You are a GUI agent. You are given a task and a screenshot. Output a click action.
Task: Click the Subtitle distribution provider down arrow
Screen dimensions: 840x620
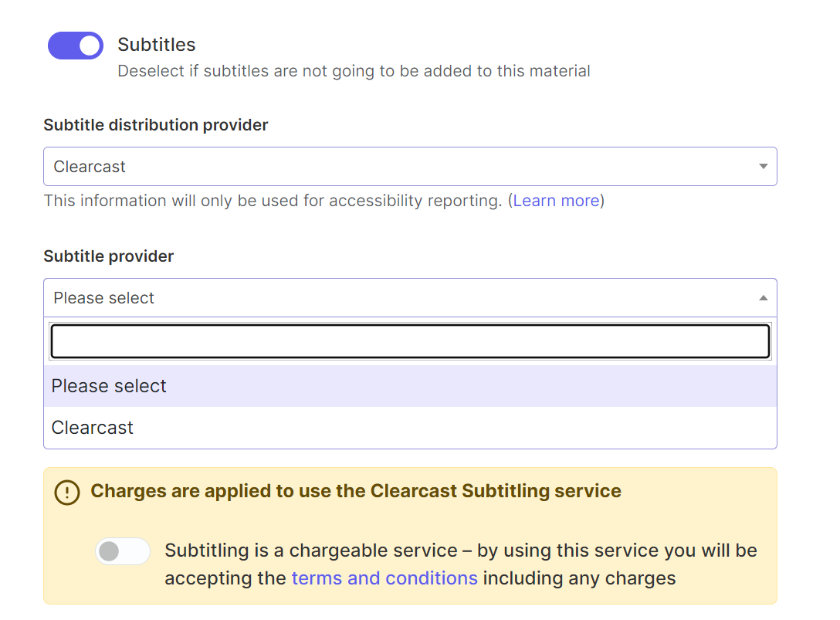[x=764, y=167]
